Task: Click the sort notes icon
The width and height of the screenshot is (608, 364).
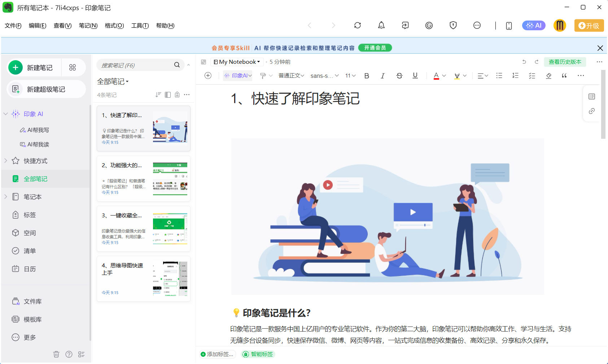Action: pos(158,94)
